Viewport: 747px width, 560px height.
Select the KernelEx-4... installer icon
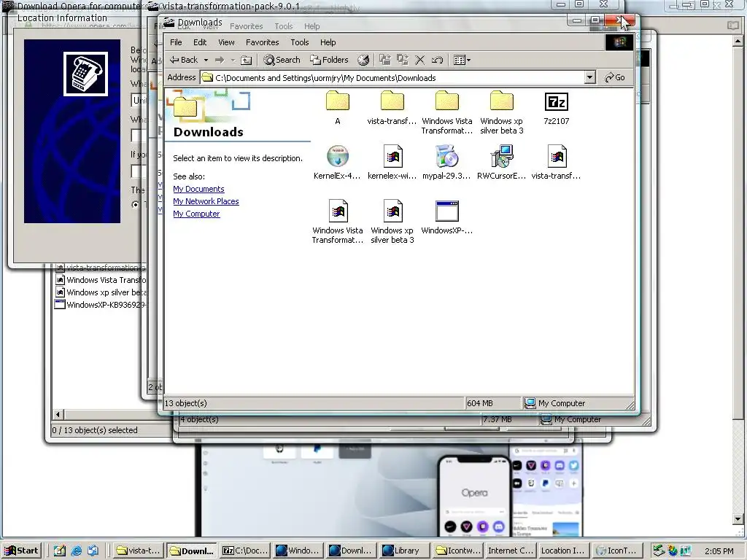tap(337, 163)
